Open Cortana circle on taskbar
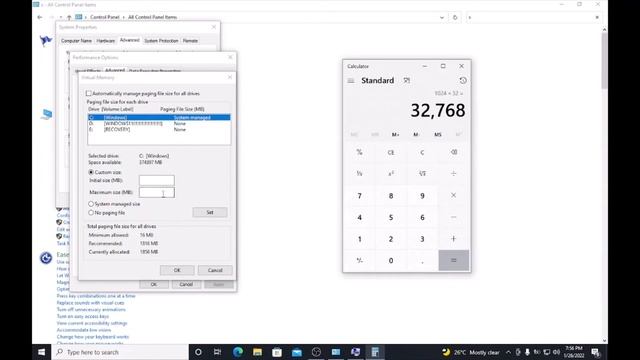Image resolution: width=640 pixels, height=360 pixels. (198, 352)
